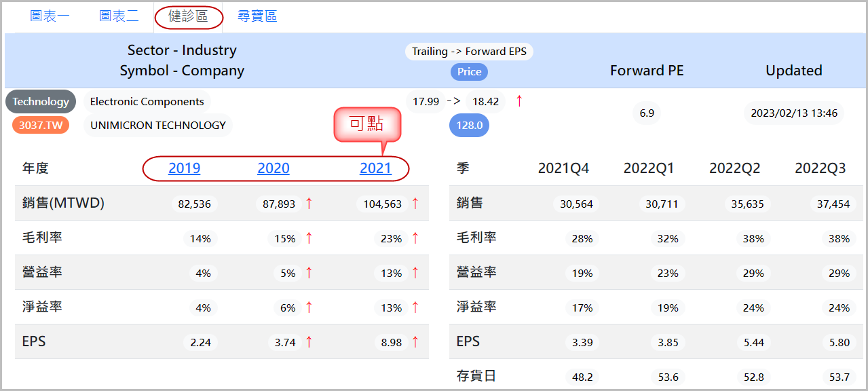Click the Forward PE value 6.9
This screenshot has height=391, width=868.
[647, 113]
